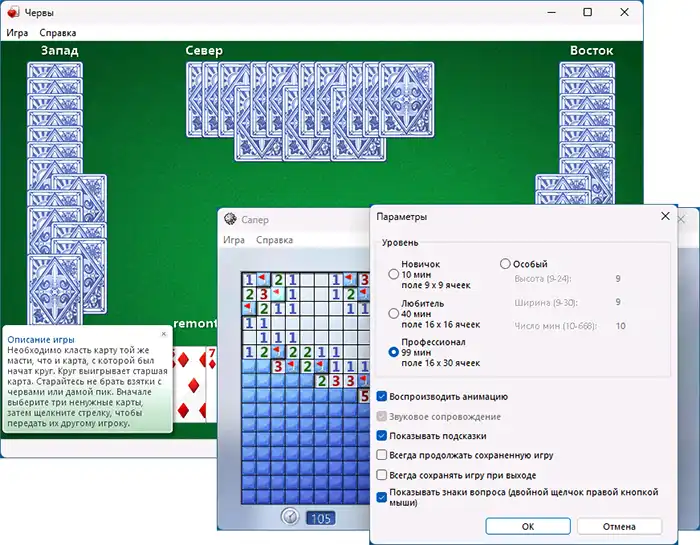This screenshot has width=700, height=545.
Task: Close the Параметры dialog
Action: (x=665, y=216)
